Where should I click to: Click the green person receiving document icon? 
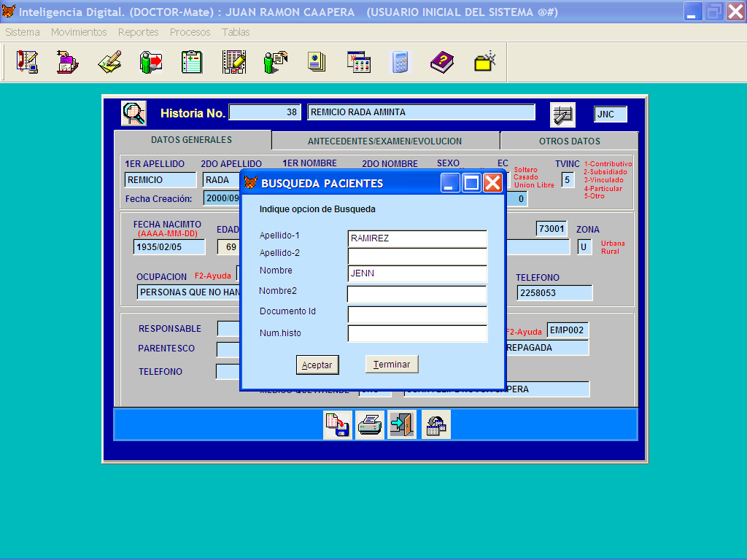point(275,62)
